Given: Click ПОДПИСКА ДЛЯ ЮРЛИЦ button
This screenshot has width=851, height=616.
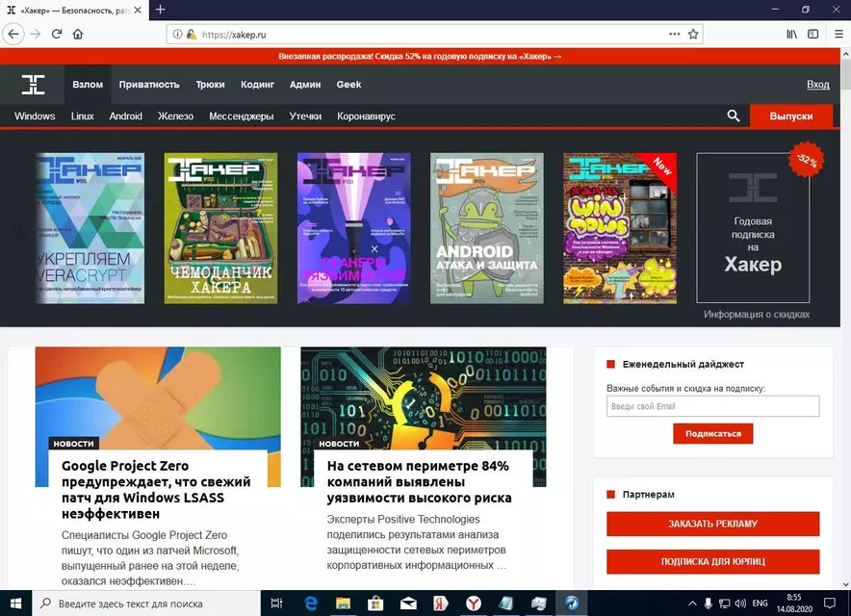Looking at the screenshot, I should point(712,562).
